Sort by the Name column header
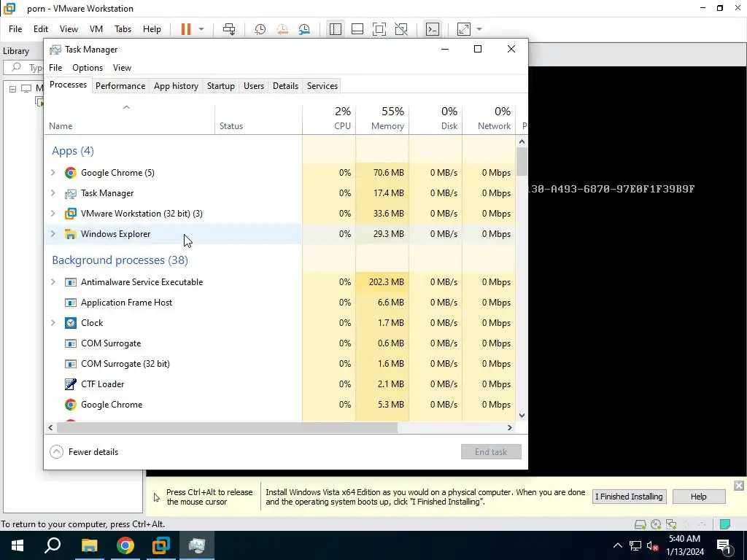This screenshot has height=560, width=747. pos(130,119)
